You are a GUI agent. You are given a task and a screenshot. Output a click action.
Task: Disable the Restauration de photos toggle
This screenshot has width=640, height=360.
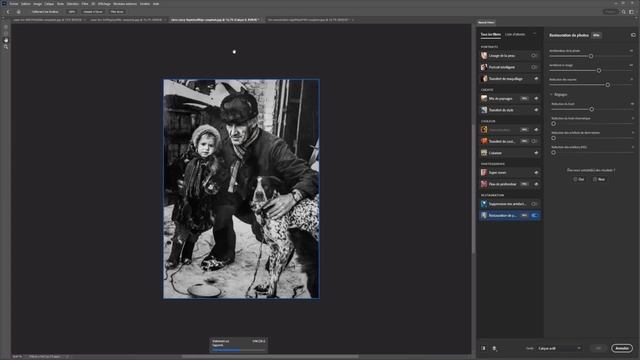[x=534, y=215]
